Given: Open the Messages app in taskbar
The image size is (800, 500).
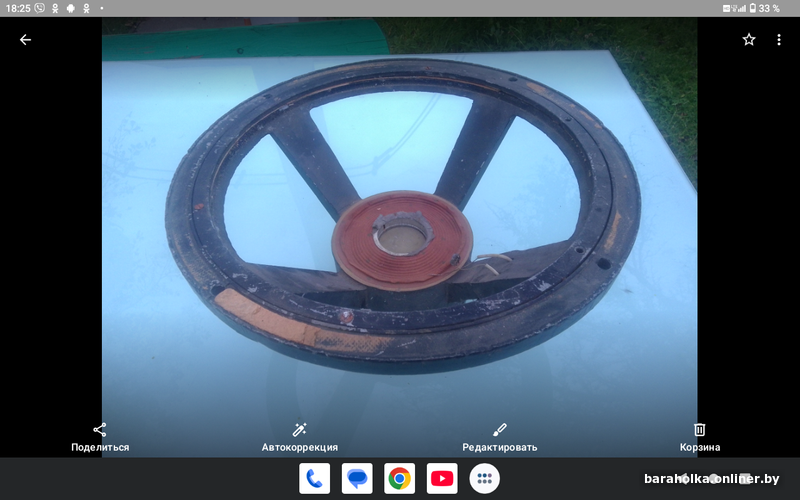Looking at the screenshot, I should point(357,479).
